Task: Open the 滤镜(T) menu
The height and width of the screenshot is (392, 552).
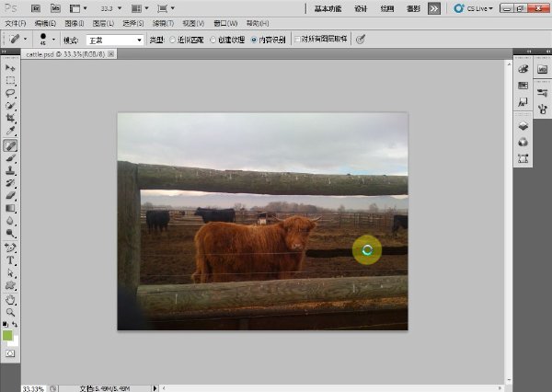Action: [x=164, y=24]
